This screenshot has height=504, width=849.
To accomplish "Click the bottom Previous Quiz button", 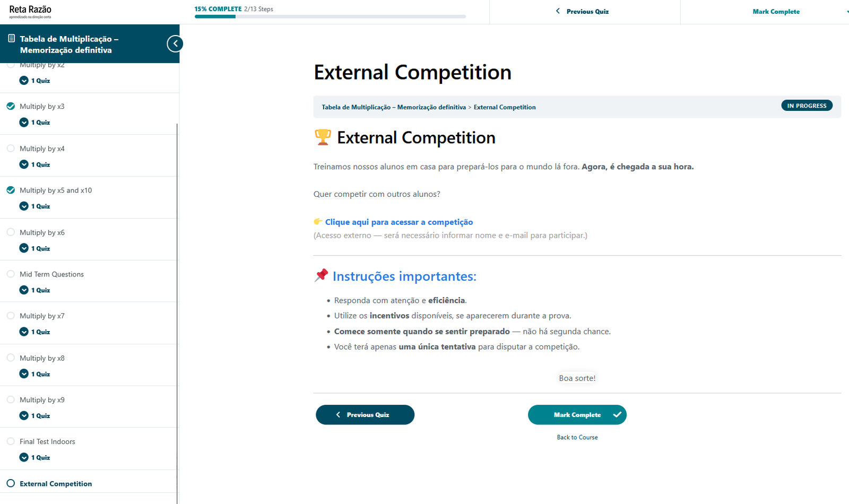I will click(365, 415).
